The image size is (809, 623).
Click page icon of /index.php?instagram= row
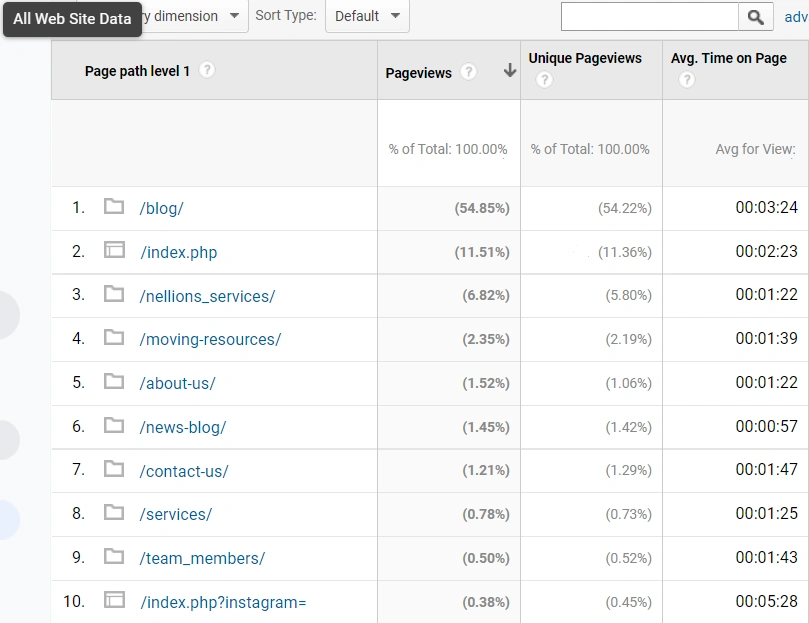click(x=114, y=600)
